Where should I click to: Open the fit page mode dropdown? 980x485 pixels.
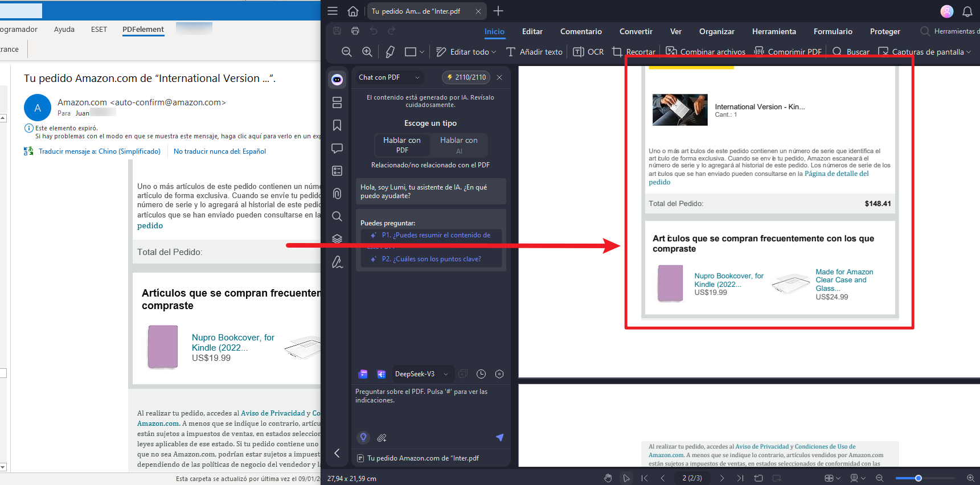point(833,478)
